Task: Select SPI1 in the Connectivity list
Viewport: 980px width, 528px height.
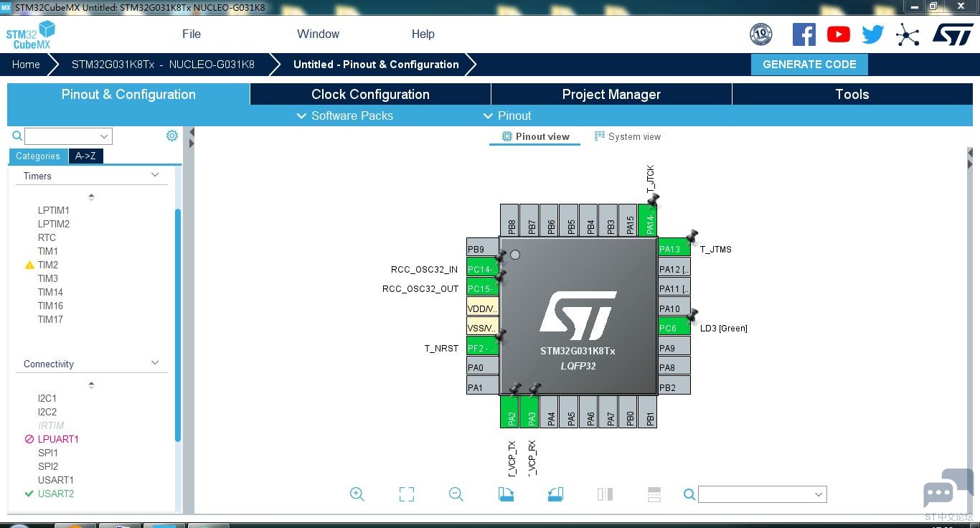Action: pos(48,453)
